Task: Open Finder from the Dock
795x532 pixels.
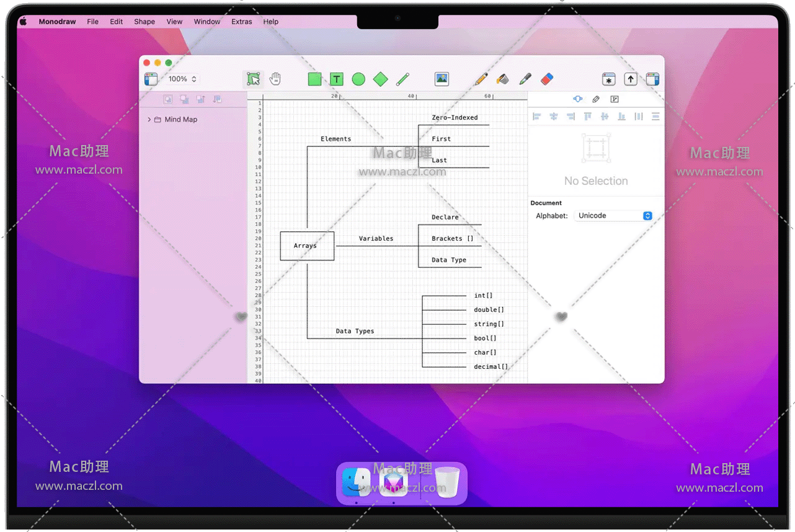Action: point(357,482)
